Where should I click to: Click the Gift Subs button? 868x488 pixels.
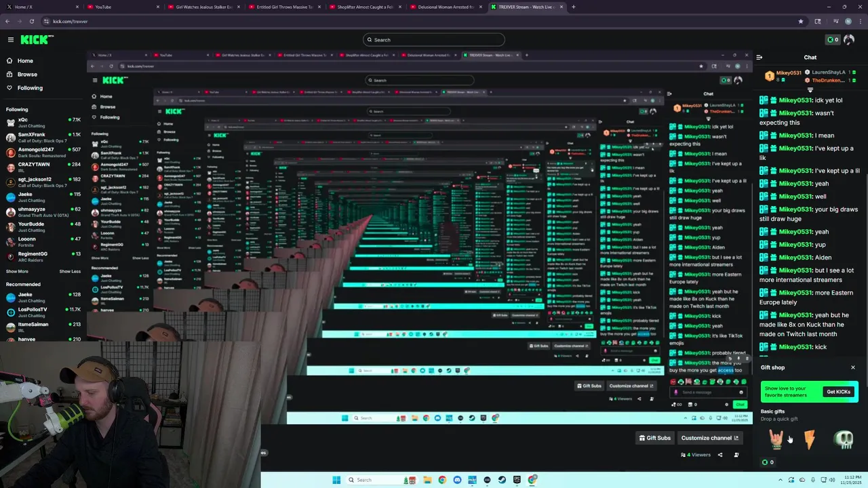point(655,438)
